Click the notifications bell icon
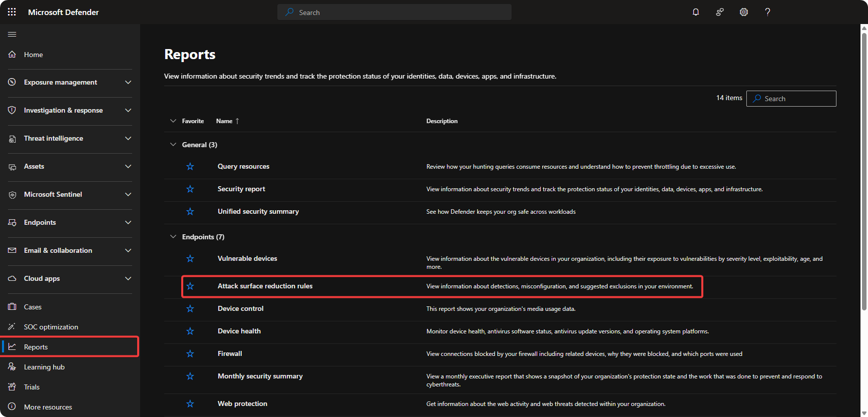 [695, 12]
